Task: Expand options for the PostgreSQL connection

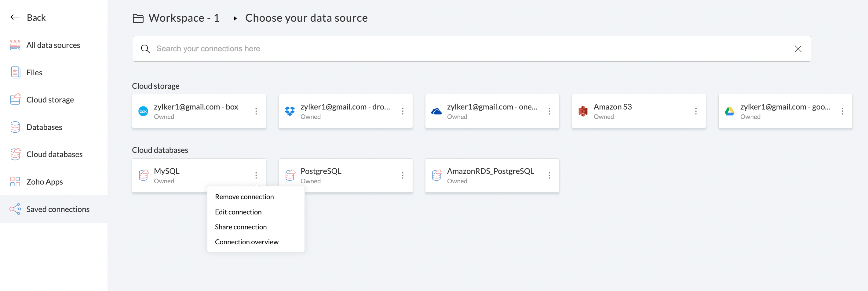Action: pyautogui.click(x=403, y=176)
